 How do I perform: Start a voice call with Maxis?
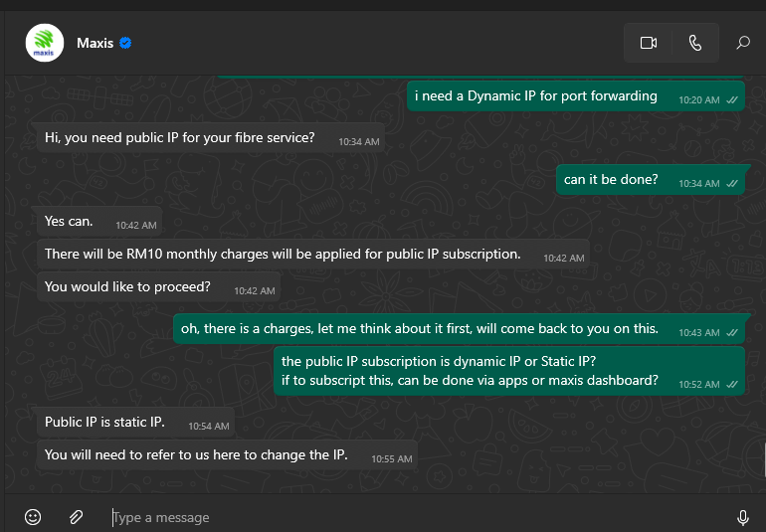pos(695,43)
